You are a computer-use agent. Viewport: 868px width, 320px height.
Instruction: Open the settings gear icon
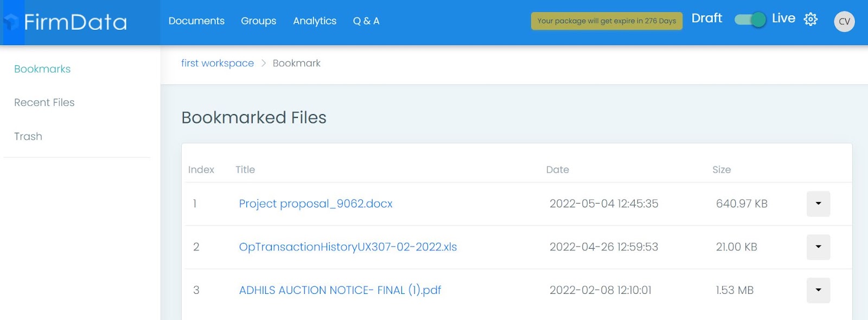(810, 20)
